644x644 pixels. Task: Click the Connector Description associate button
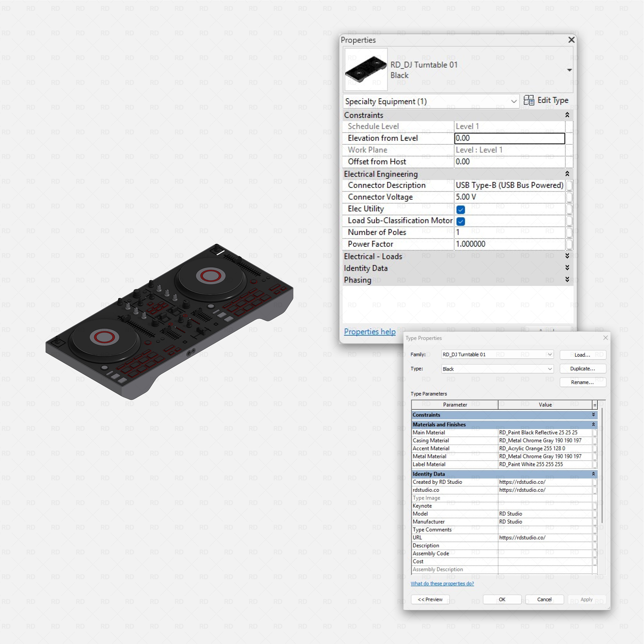[569, 185]
